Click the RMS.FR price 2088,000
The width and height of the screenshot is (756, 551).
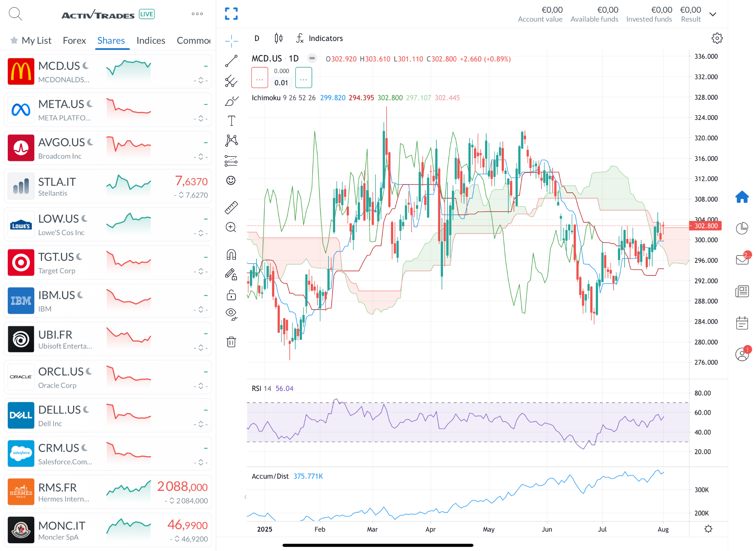pyautogui.click(x=182, y=486)
